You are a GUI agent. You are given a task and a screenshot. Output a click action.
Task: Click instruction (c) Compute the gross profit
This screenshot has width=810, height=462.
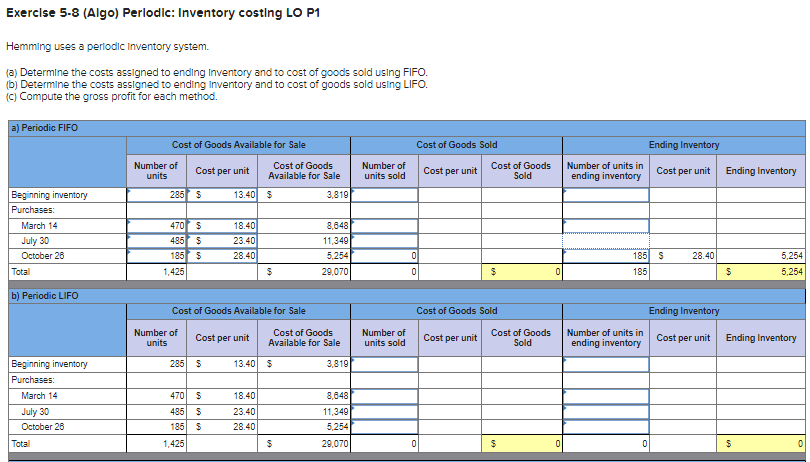tap(112, 97)
